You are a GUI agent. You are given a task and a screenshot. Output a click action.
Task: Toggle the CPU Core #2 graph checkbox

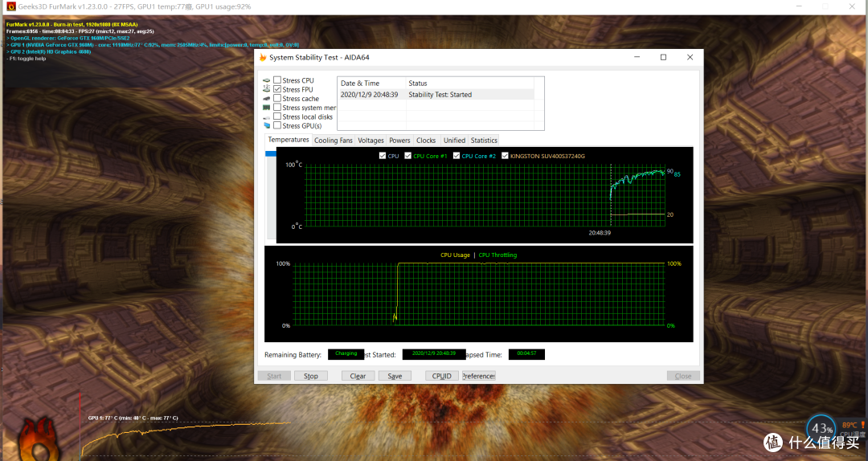tap(457, 156)
